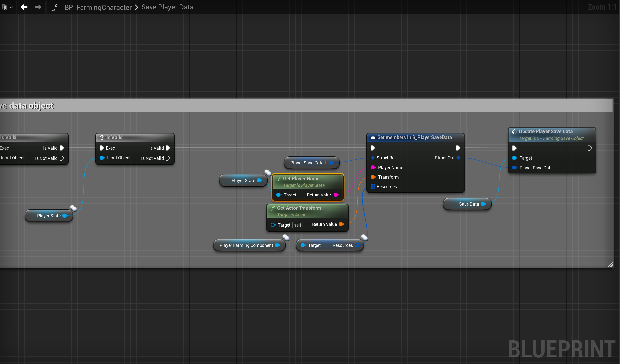Click the orange Transform input pin
This screenshot has height=364, width=620.
tap(373, 177)
